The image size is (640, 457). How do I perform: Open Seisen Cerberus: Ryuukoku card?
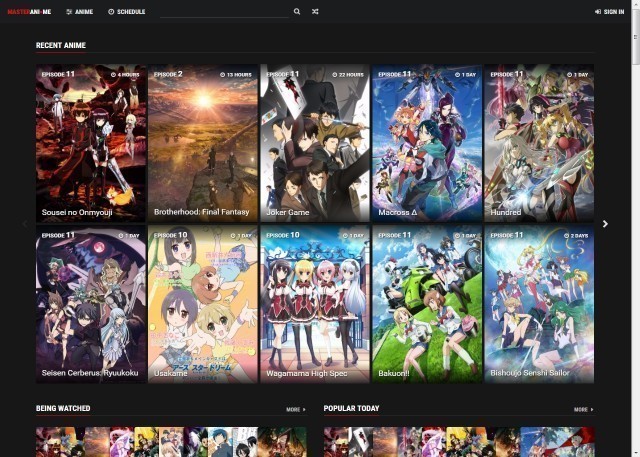tap(91, 304)
